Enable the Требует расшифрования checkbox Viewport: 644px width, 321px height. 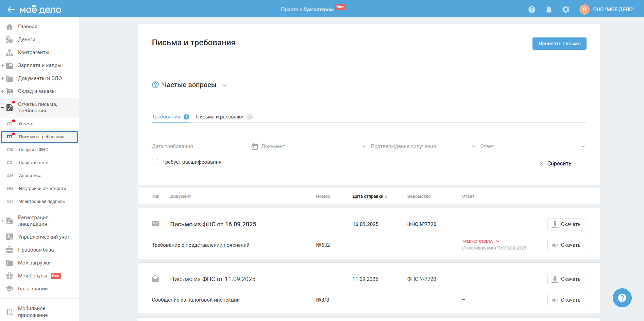click(x=155, y=162)
